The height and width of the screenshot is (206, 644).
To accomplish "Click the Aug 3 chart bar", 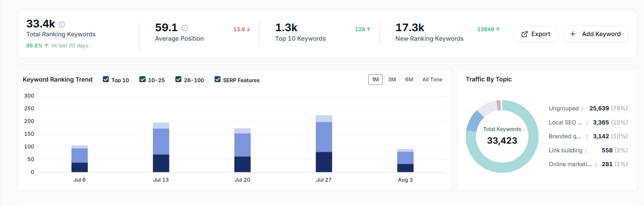I will coord(405,160).
